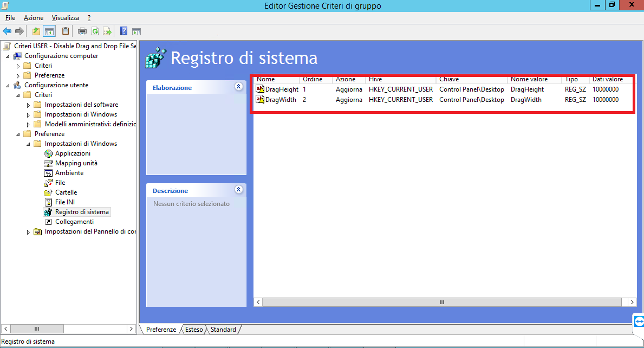The width and height of the screenshot is (644, 348).
Task: Select Registro di sistema tree item
Action: click(x=82, y=212)
